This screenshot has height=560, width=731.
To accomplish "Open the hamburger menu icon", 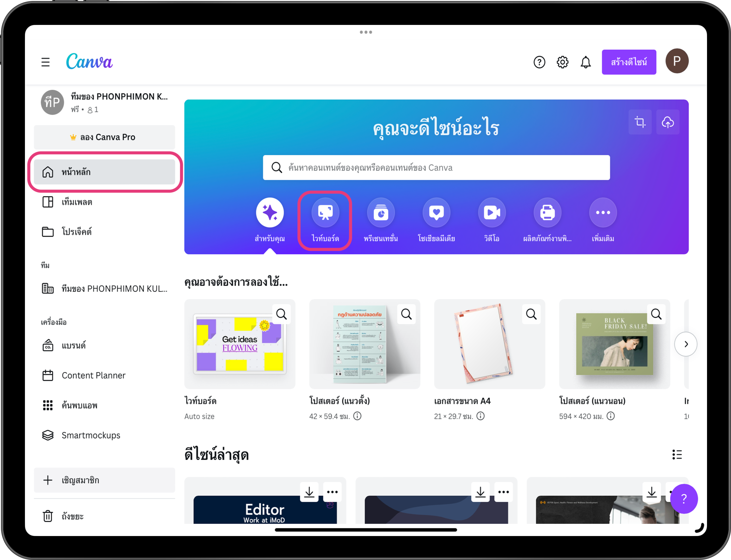I will (46, 62).
